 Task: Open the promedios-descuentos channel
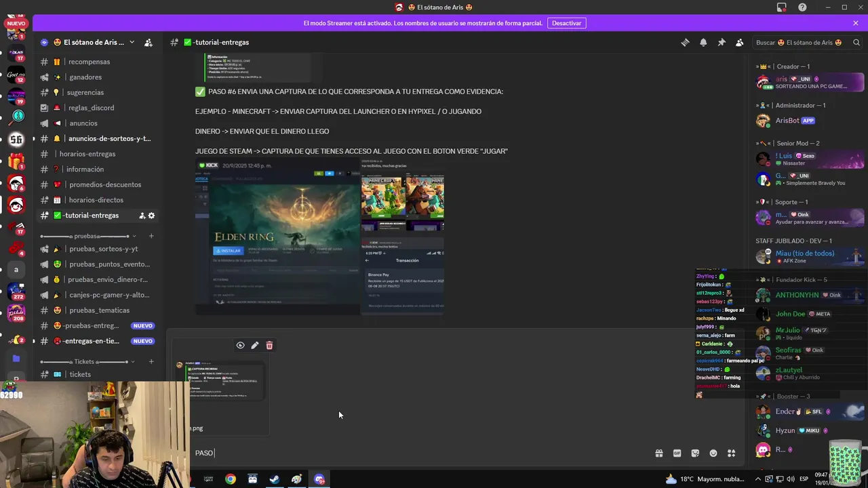tap(98, 184)
